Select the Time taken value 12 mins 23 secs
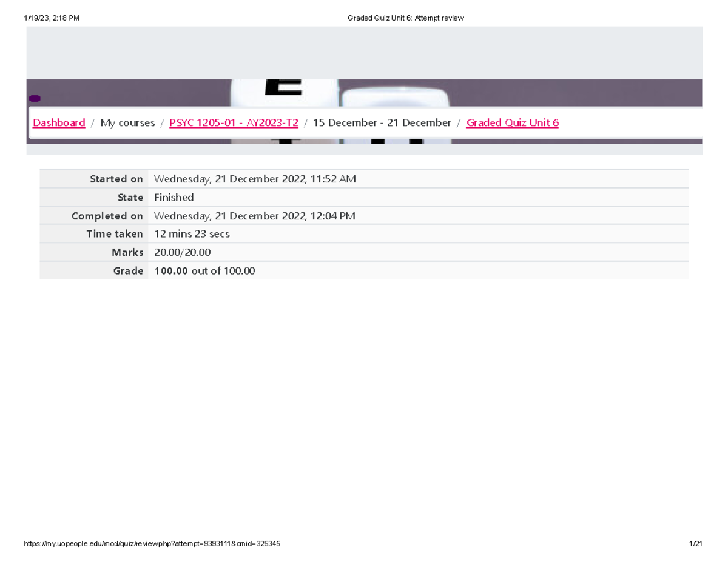 [192, 233]
